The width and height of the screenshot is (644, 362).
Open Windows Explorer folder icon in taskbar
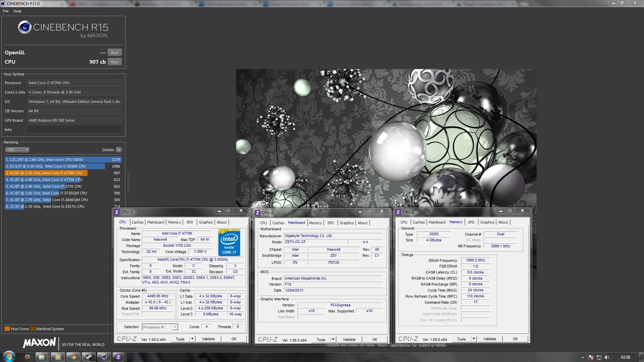tap(42, 357)
